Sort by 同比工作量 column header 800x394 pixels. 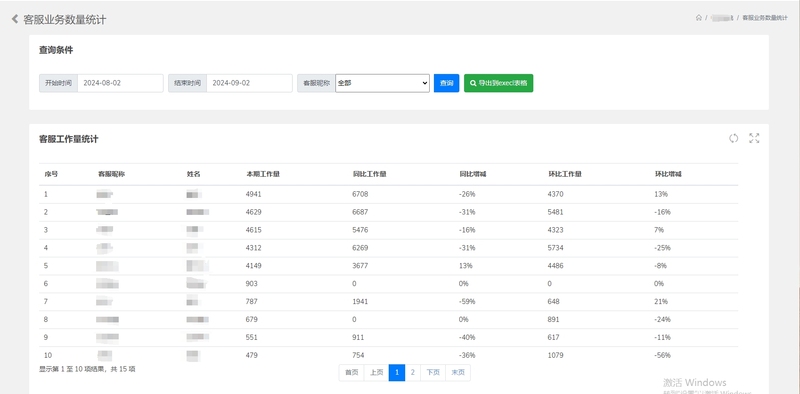click(369, 174)
